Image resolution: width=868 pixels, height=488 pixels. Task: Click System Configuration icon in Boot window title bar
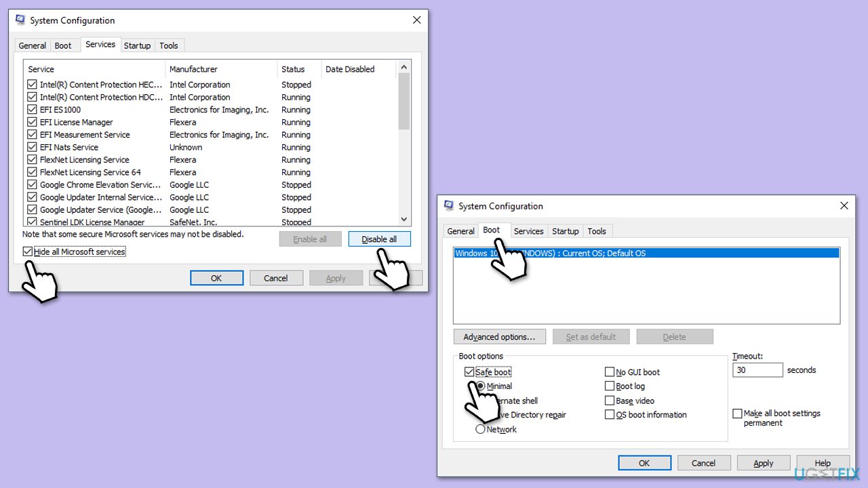click(x=449, y=206)
